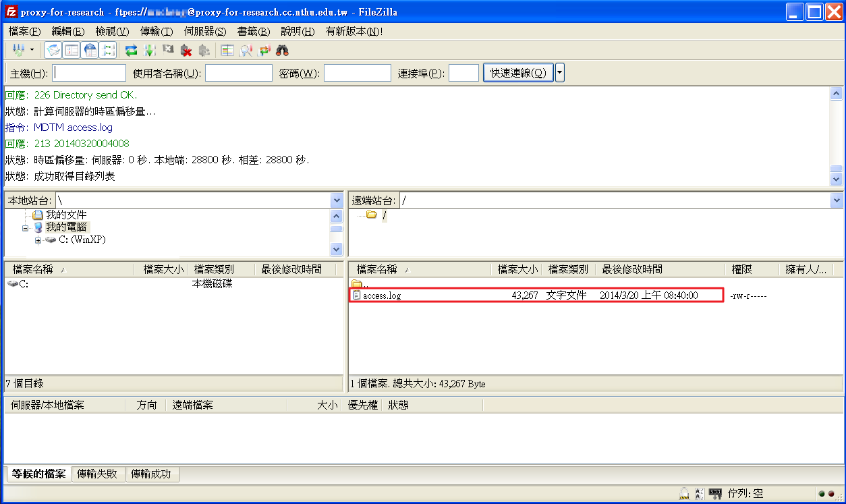The image size is (846, 504).
Task: Click the message log scrollbar down arrow
Action: [837, 179]
